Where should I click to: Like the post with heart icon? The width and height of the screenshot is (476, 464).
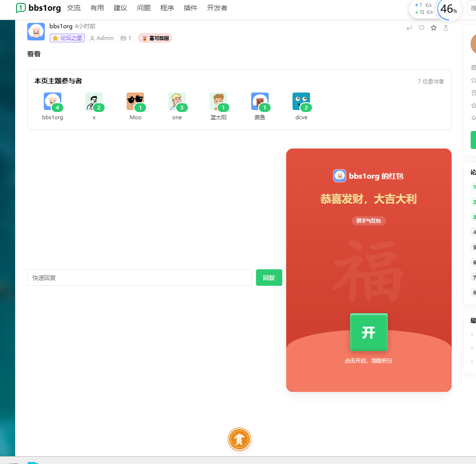tap(421, 28)
